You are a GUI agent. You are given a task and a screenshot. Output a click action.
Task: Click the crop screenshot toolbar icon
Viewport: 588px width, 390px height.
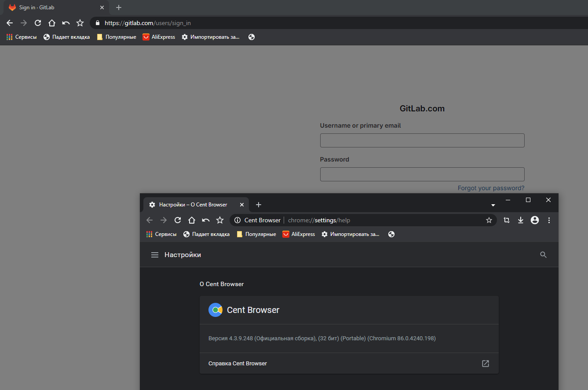[507, 220]
